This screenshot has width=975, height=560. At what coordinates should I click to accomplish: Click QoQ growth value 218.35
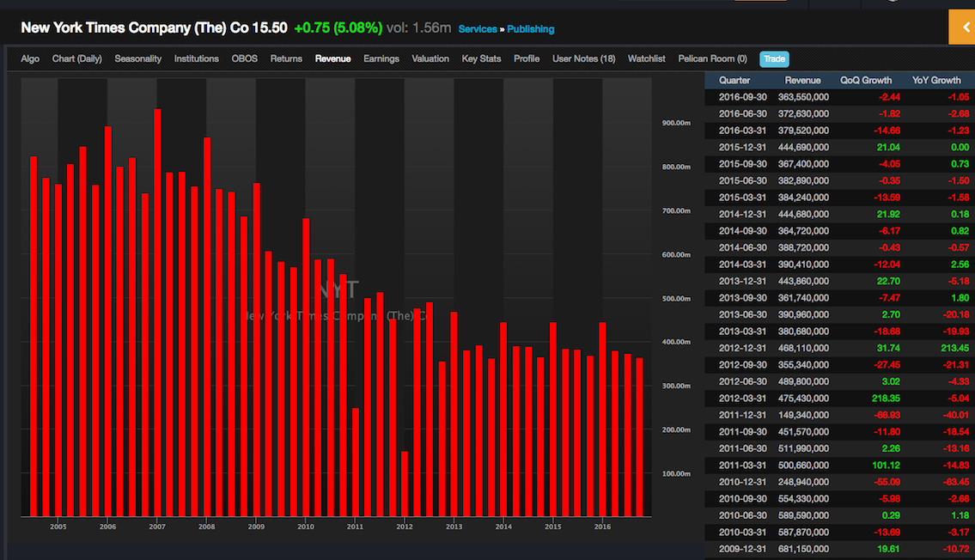coord(887,399)
